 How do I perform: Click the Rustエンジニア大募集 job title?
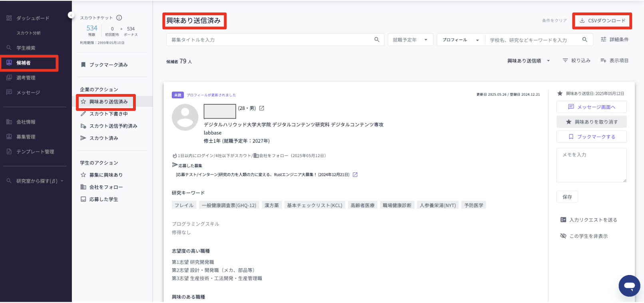pos(262,175)
